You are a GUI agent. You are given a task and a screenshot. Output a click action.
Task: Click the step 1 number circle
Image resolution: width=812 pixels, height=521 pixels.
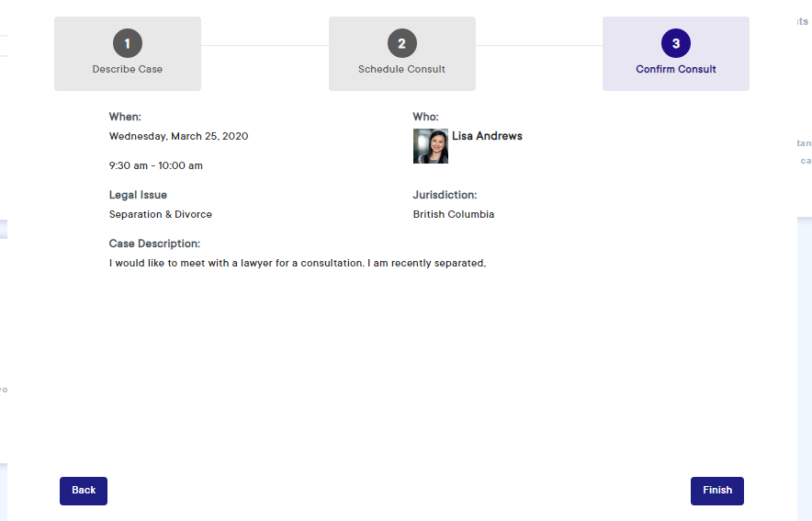click(128, 43)
